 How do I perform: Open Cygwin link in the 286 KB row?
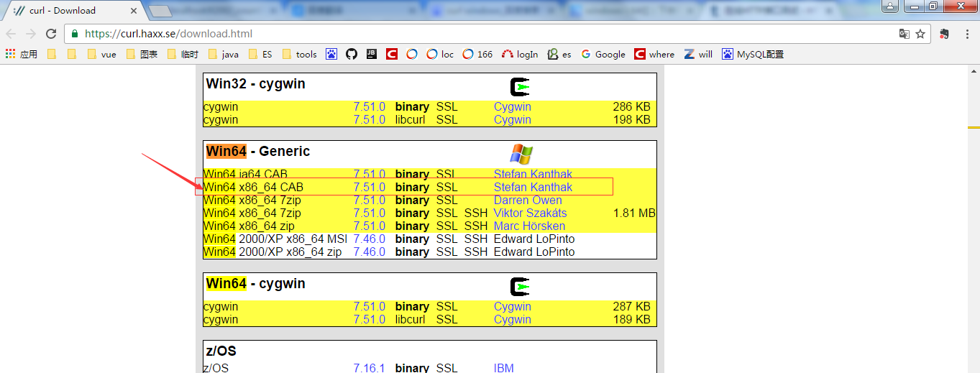point(512,107)
